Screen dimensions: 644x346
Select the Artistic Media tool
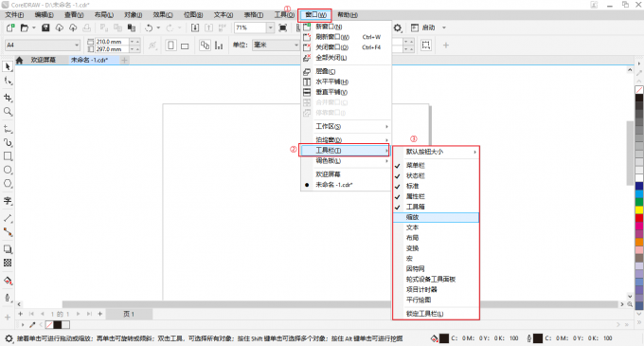coord(8,142)
